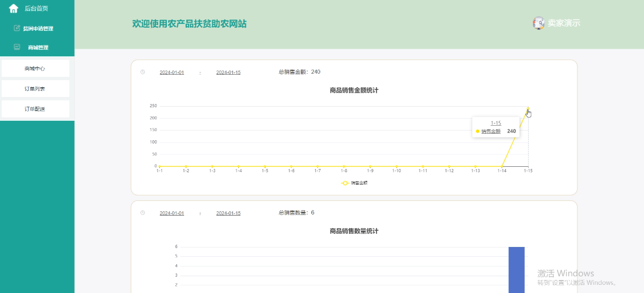Open 商城中心 submenu item

pyautogui.click(x=35, y=69)
